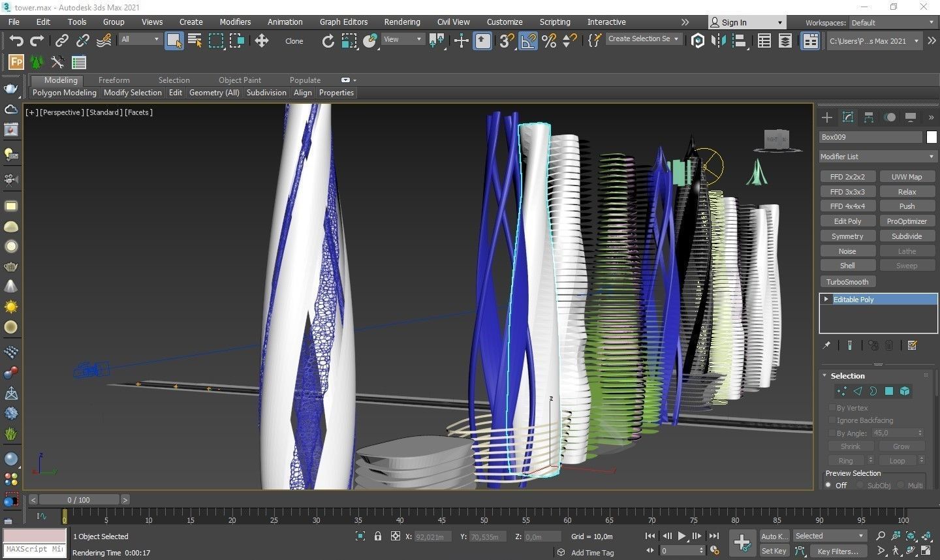Activate the Select by Name icon
Screen dimensions: 940x560
[195, 41]
